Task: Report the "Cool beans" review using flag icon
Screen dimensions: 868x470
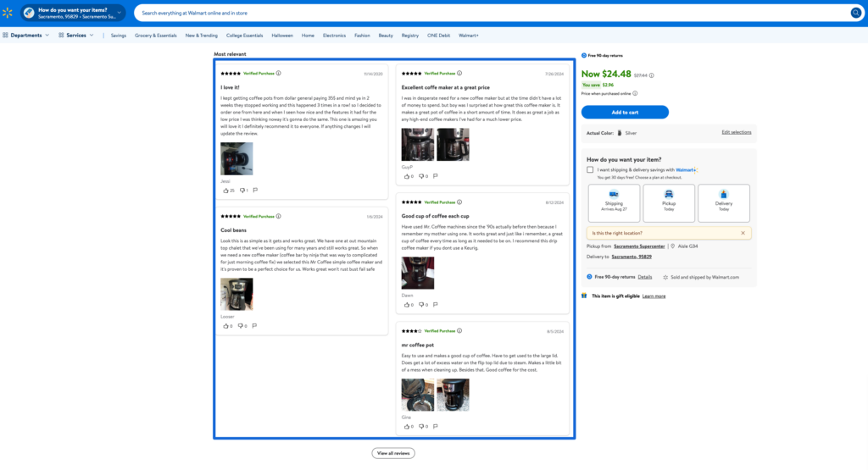Action: pos(254,326)
